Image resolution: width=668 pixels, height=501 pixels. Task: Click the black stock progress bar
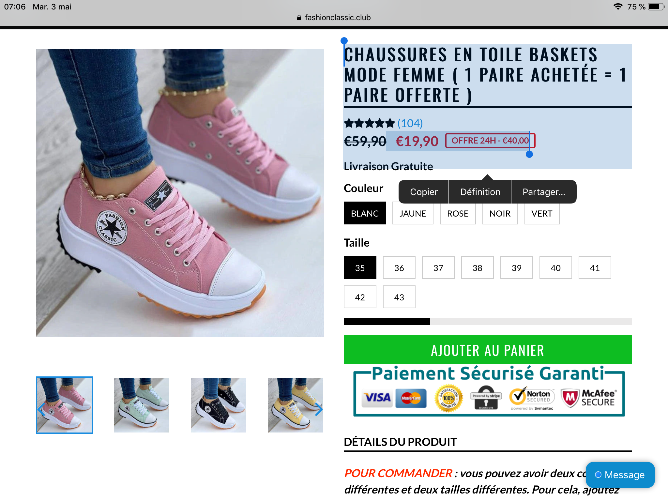387,322
